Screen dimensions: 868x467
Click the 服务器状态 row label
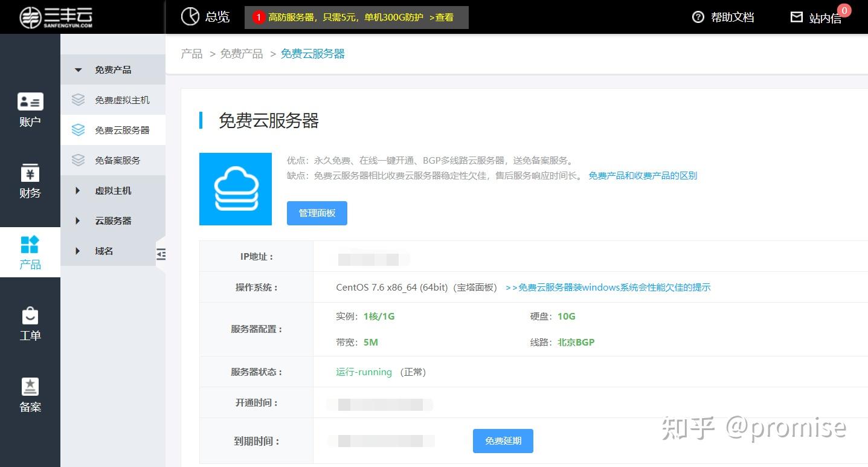pyautogui.click(x=257, y=372)
